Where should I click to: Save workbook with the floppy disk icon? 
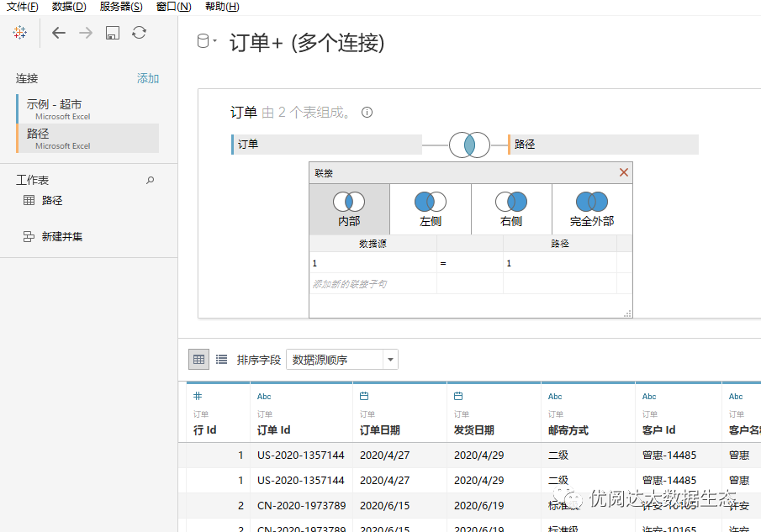113,33
